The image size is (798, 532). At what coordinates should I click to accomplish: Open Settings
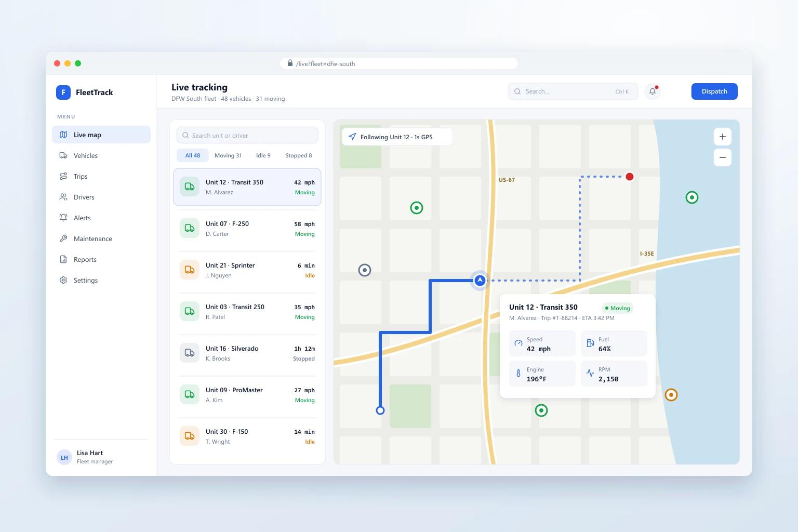point(101,280)
